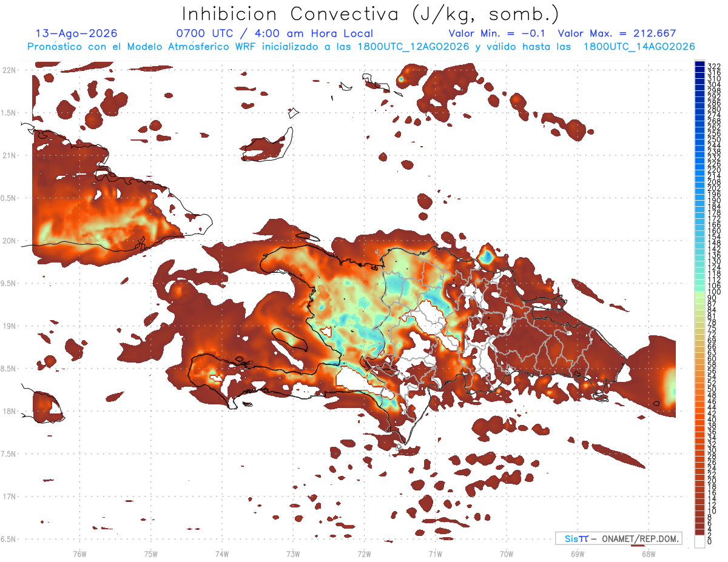
Task: Click the 69W longitude label
Action: click(x=578, y=554)
